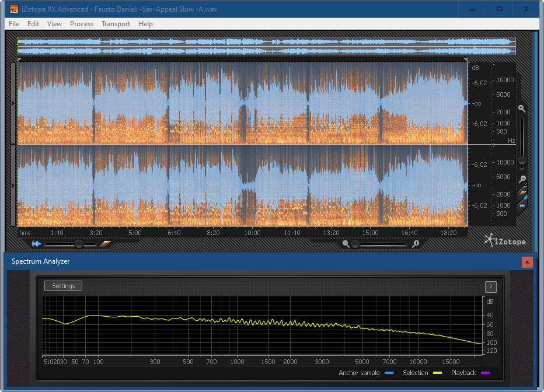Click the waveform overview strip at top

coord(266,47)
